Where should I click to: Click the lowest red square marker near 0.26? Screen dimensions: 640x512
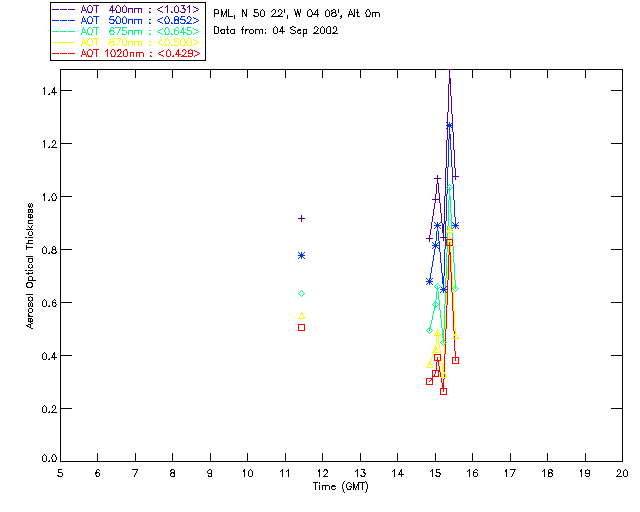click(x=443, y=392)
